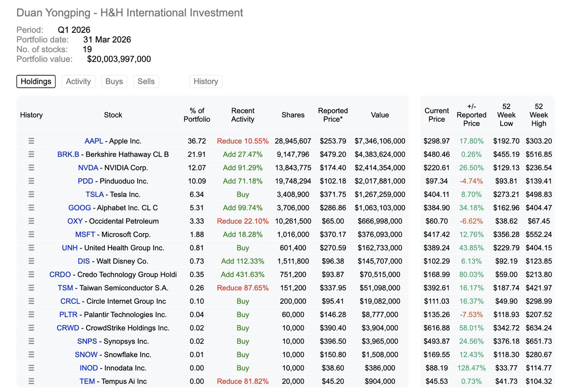This screenshot has height=392, width=580.
Task: Open history icon for CRCL row
Action: coord(31,301)
